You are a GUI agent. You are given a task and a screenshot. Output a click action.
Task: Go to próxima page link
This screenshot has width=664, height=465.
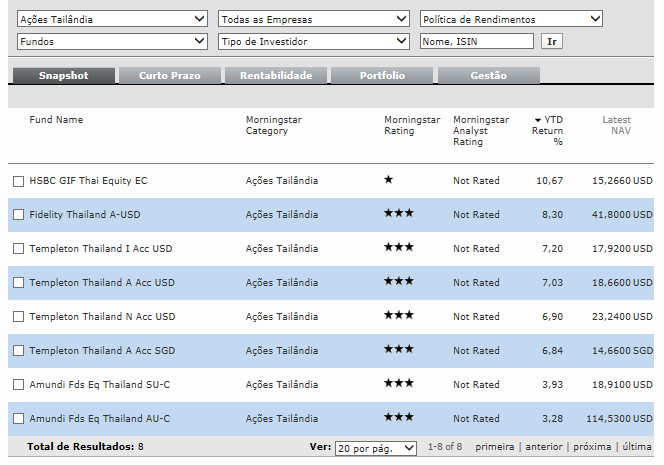click(x=592, y=447)
